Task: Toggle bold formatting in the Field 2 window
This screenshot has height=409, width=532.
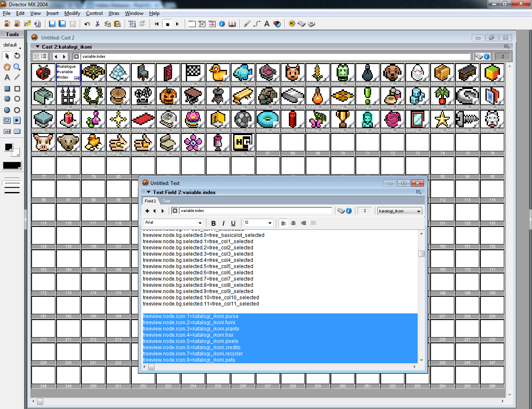Action: pos(214,223)
